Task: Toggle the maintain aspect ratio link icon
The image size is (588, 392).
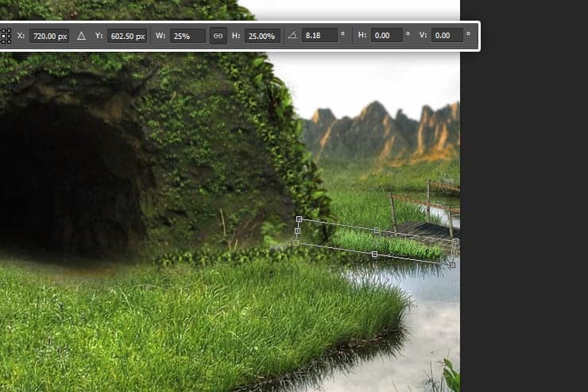Action: [x=218, y=36]
